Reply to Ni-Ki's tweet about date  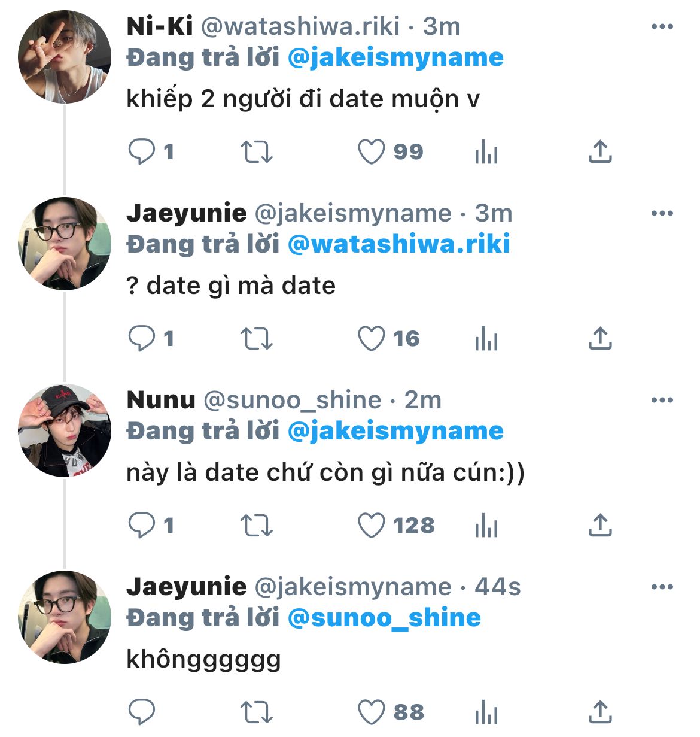pos(142,152)
